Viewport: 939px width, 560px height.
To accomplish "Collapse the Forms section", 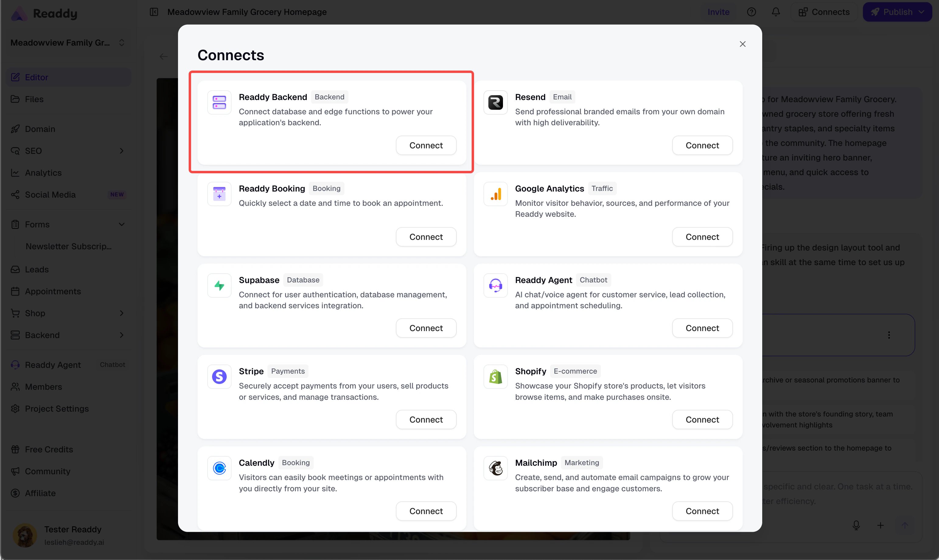I will point(121,225).
